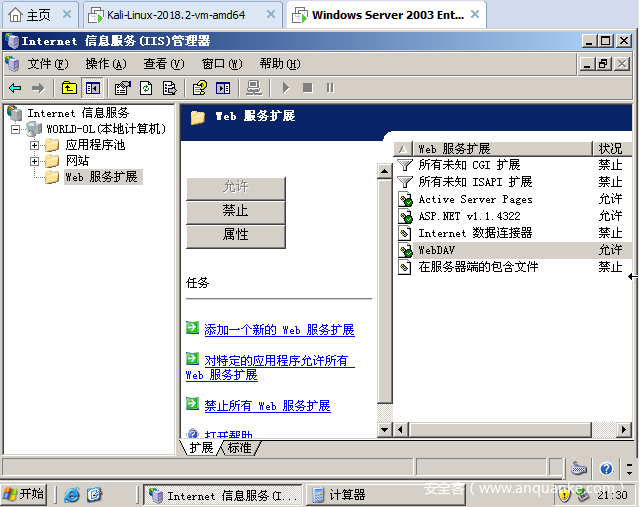Viewport: 640px width, 507px height.
Task: Open the Properties toolbar icon
Action: 122,88
